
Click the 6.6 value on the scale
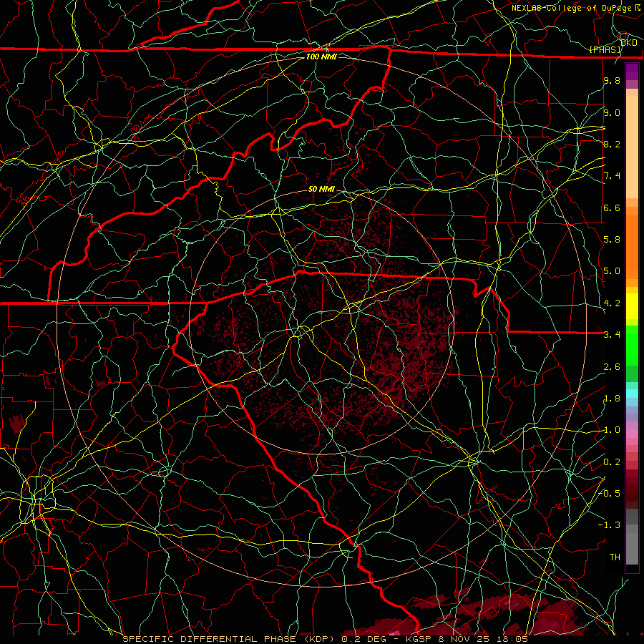(x=612, y=208)
